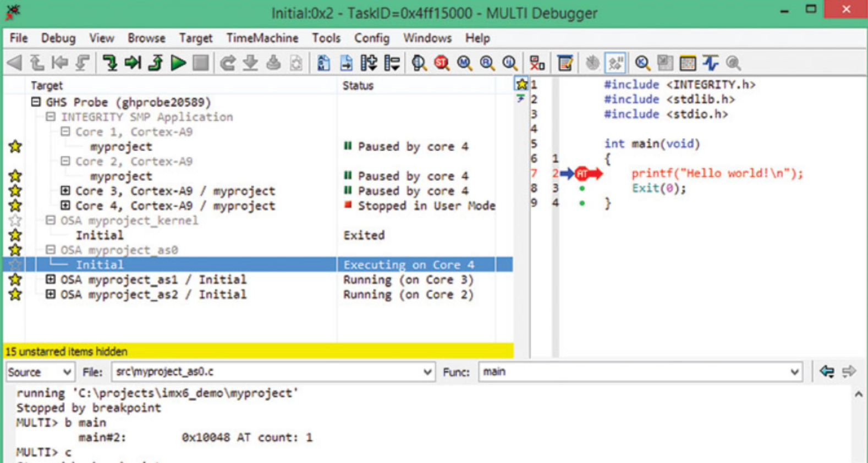Click the yellow '15 unstarred items hidden' bar

pyautogui.click(x=259, y=351)
